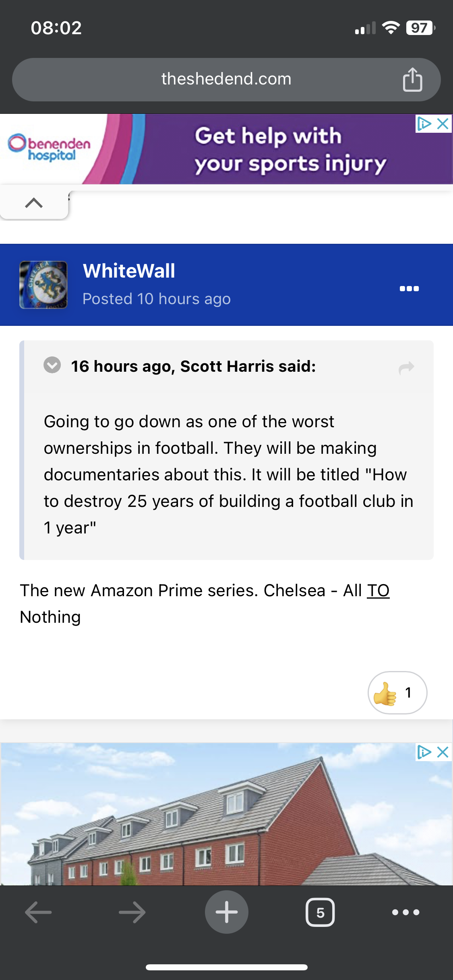Open a new tab with plus button
The width and height of the screenshot is (453, 980).
point(227,912)
